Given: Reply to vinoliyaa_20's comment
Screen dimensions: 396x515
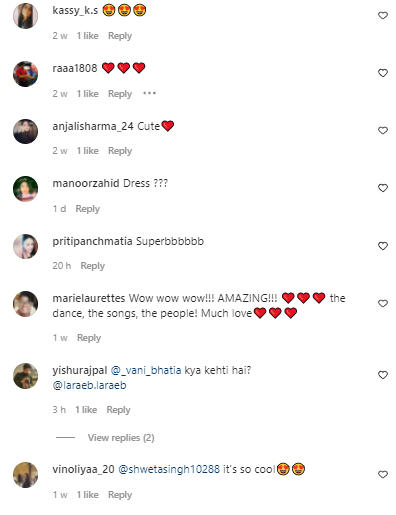Looking at the screenshot, I should pyautogui.click(x=120, y=495).
